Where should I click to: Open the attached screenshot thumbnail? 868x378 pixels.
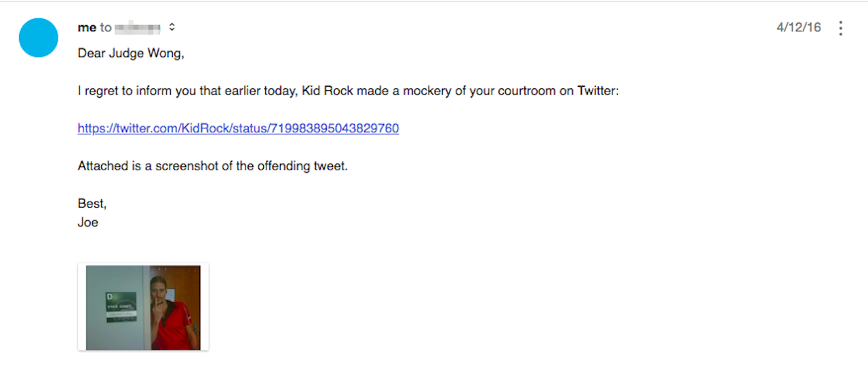pyautogui.click(x=143, y=307)
